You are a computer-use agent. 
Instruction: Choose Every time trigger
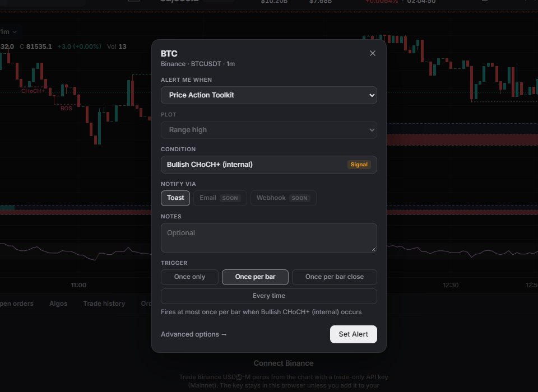pos(268,296)
